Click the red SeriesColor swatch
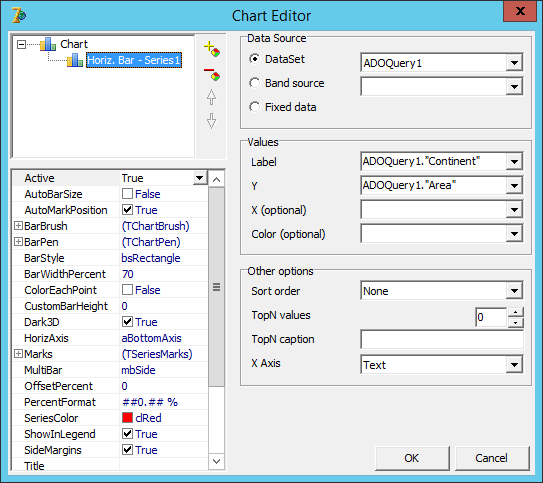This screenshot has width=543, height=483. (x=127, y=418)
